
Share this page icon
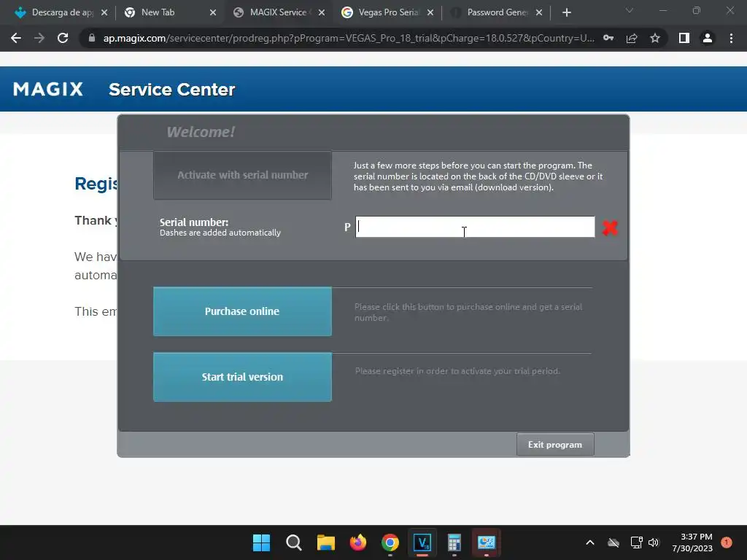click(632, 38)
